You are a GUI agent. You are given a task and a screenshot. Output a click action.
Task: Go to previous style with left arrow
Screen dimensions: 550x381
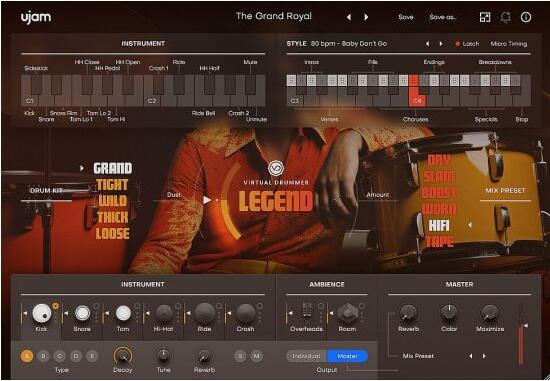[427, 44]
